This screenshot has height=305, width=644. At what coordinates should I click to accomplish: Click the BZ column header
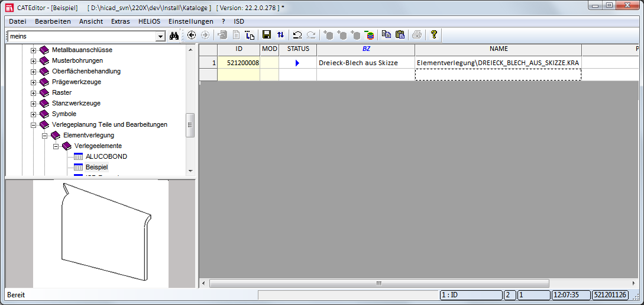[366, 49]
